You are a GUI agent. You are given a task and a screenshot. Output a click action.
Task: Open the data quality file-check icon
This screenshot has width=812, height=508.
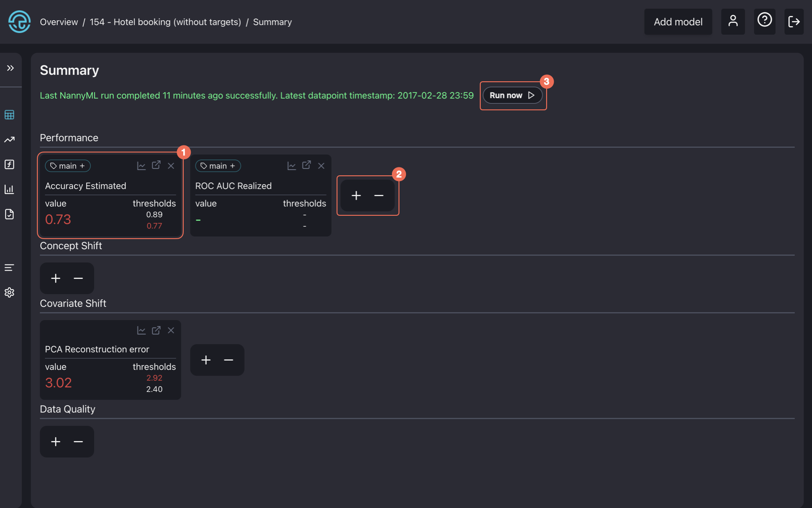click(9, 214)
